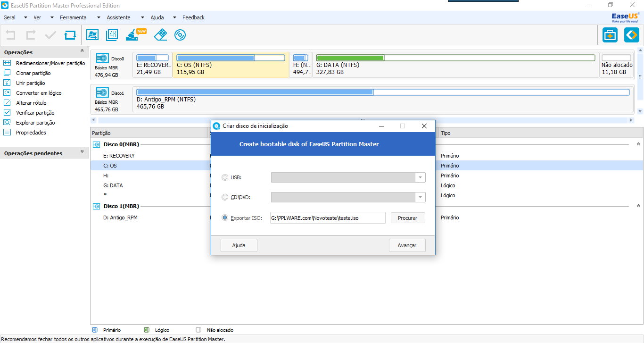Collapse the Disco 1(MBR) group in list
The width and height of the screenshot is (644, 343).
[x=638, y=206]
